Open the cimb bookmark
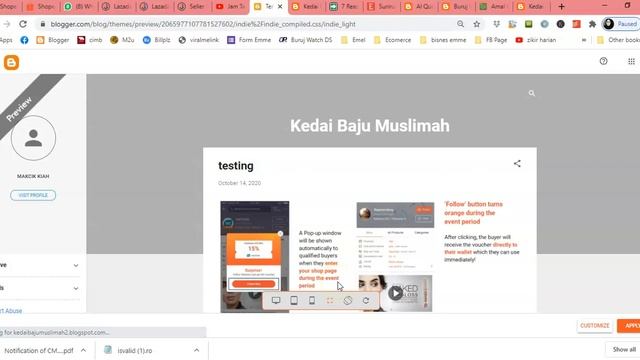Viewport: 640px width, 360px height. click(x=90, y=40)
